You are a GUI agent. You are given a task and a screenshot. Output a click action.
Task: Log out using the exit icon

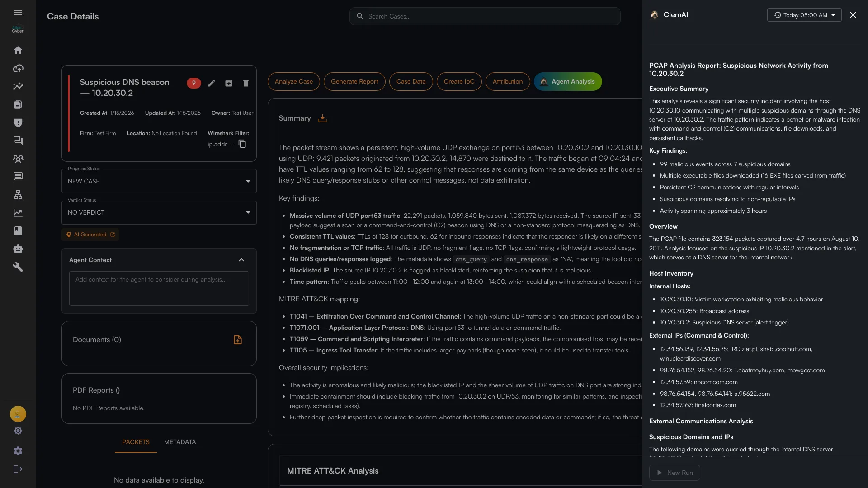tap(18, 469)
